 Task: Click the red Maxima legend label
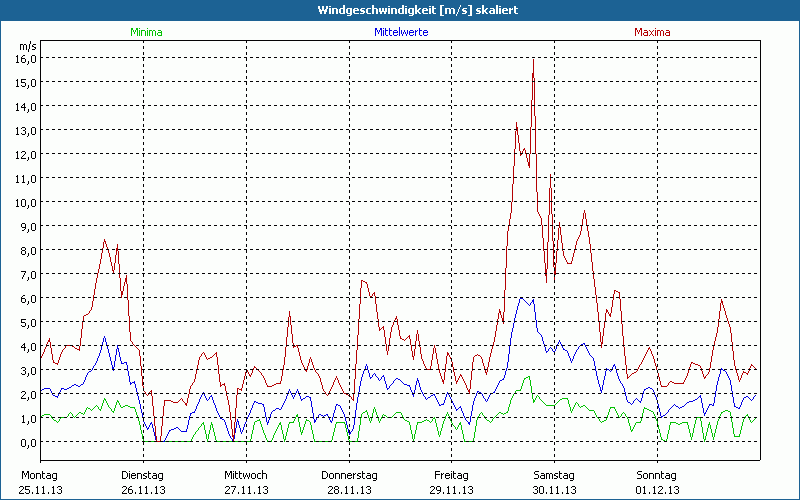652,32
